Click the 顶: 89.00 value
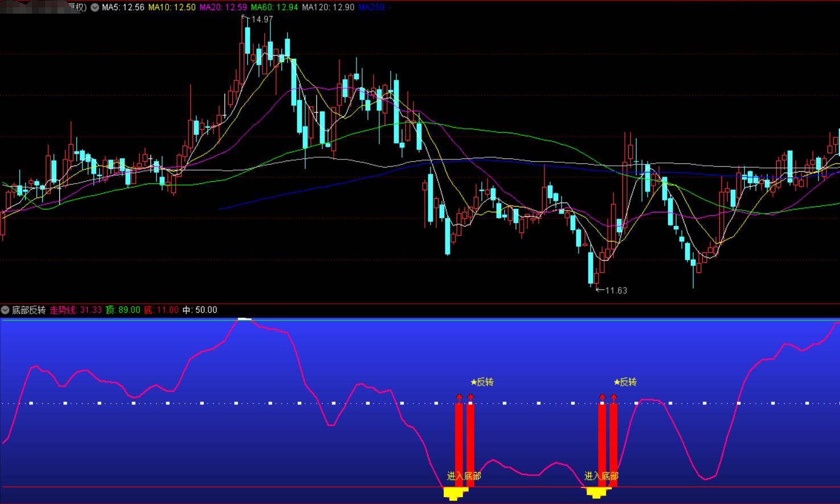This screenshot has width=840, height=504. 123,310
